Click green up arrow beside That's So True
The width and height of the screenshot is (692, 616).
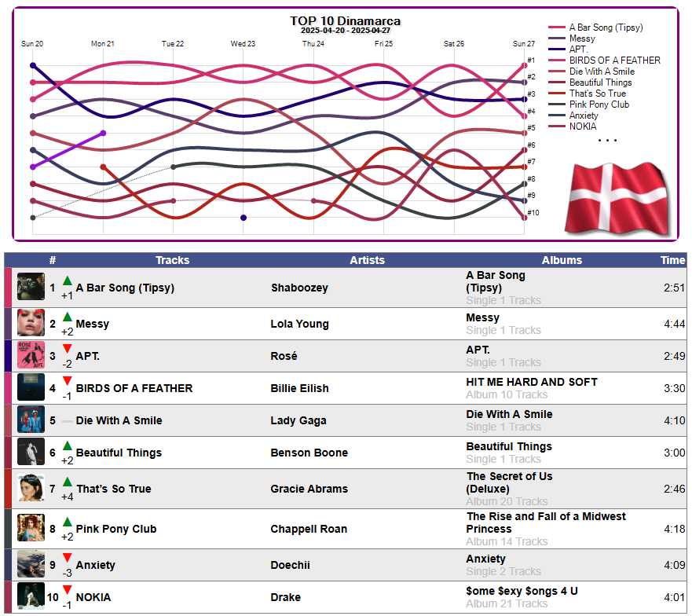tap(67, 482)
